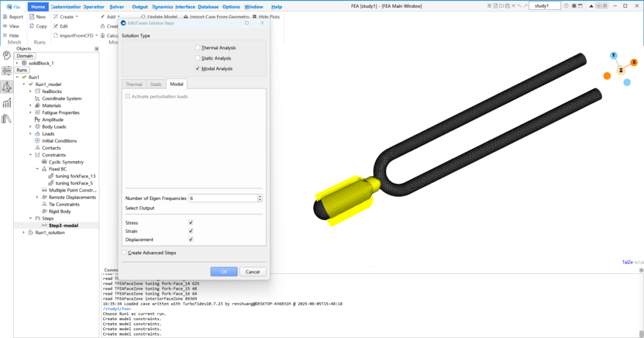Open the library books icon in left sidebar
This screenshot has height=338, width=644.
point(7,119)
